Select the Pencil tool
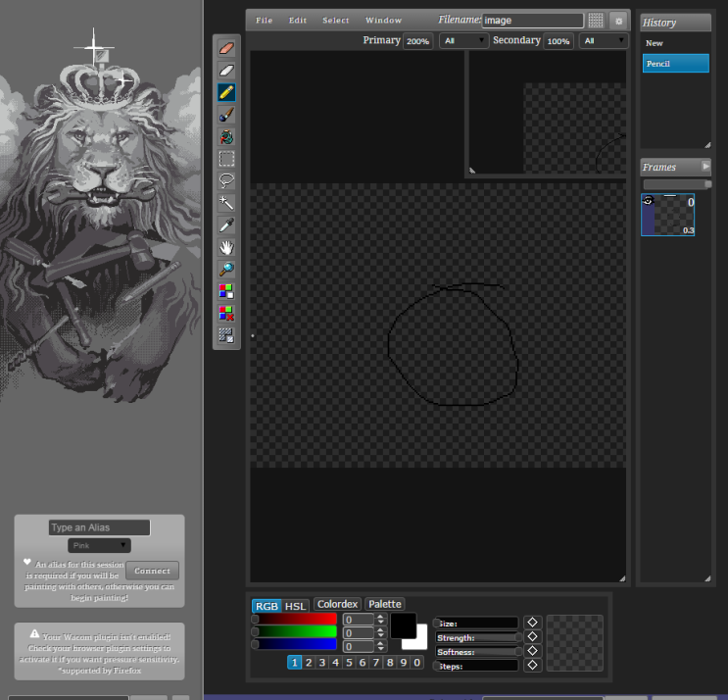 pyautogui.click(x=226, y=92)
